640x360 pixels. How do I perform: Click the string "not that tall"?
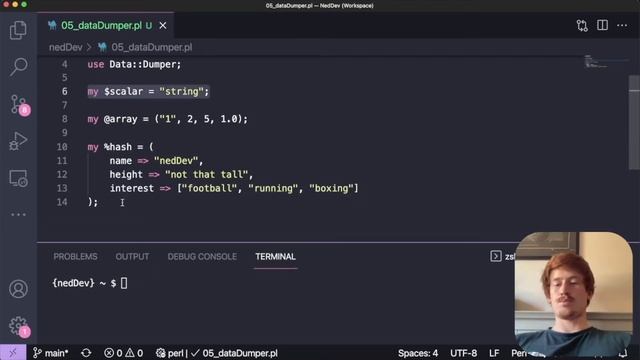(x=207, y=175)
